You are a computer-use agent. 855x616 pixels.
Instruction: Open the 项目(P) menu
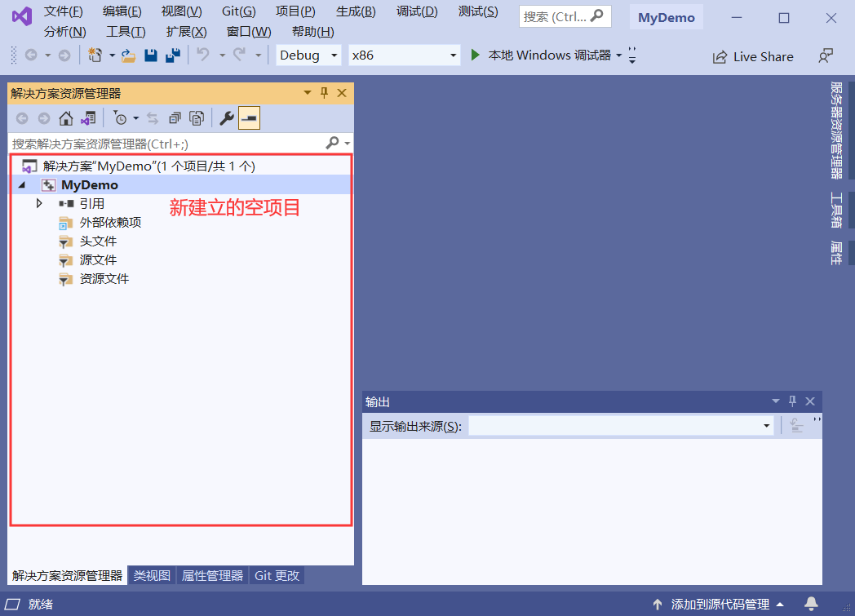pyautogui.click(x=295, y=11)
